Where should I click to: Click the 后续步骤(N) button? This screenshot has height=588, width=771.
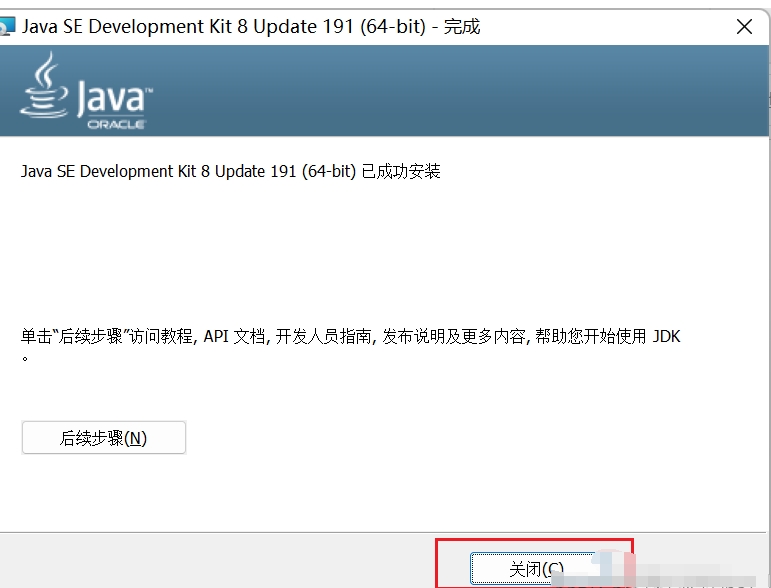click(x=104, y=437)
